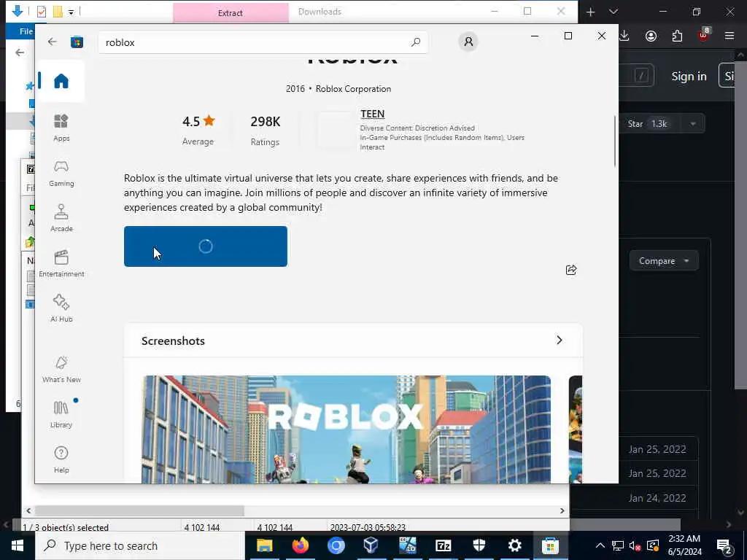The height and width of the screenshot is (560, 747).
Task: Open the notification center icon
Action: pyautogui.click(x=724, y=546)
